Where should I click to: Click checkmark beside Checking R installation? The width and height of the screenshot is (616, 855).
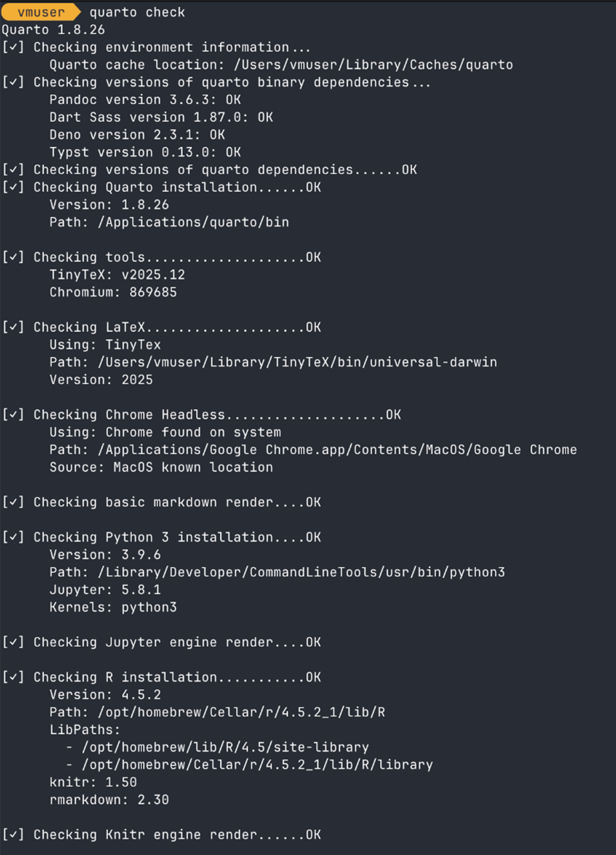[x=13, y=677]
